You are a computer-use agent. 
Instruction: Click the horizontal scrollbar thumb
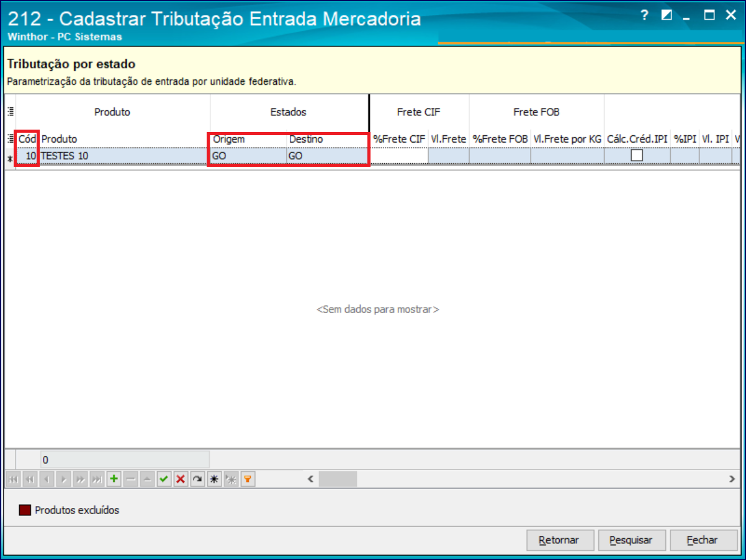338,479
